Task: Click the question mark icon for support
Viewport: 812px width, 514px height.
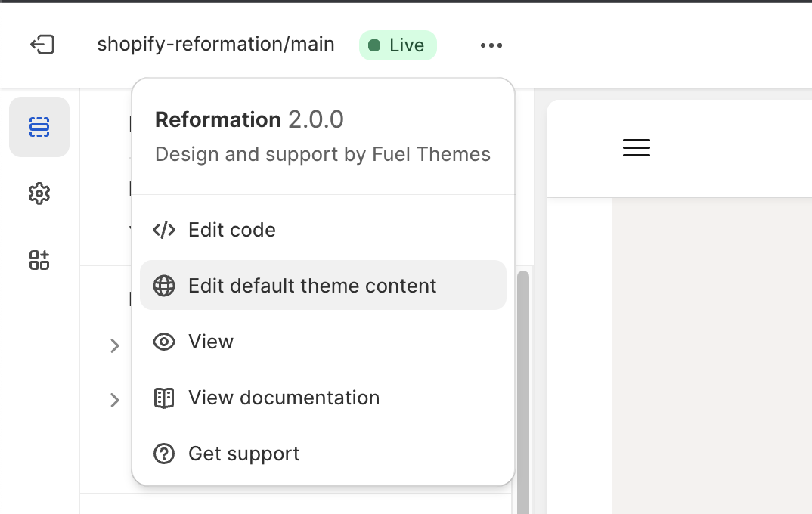Action: point(163,454)
